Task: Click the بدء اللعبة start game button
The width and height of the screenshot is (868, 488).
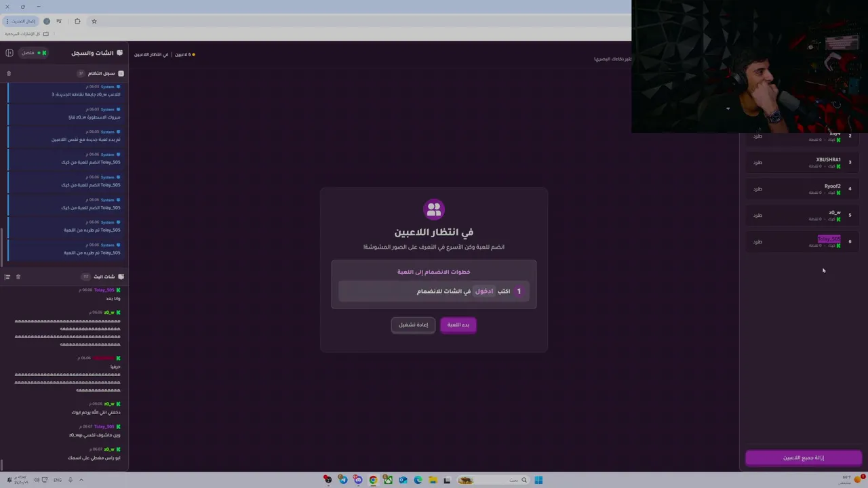Action: point(458,325)
